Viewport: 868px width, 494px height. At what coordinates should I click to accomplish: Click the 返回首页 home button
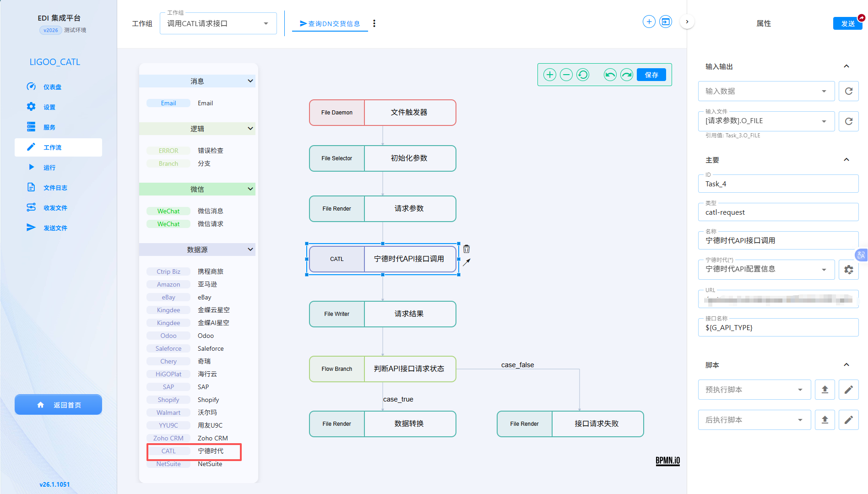58,405
